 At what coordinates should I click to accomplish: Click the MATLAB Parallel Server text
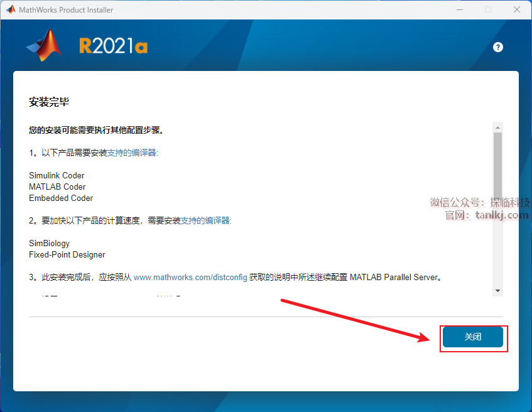click(x=394, y=277)
